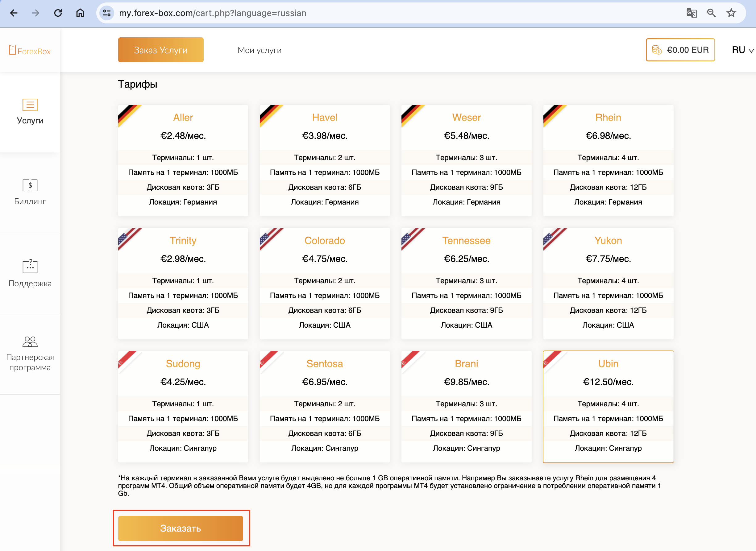Expand the RU language dropdown
The height and width of the screenshot is (551, 756).
coord(742,50)
